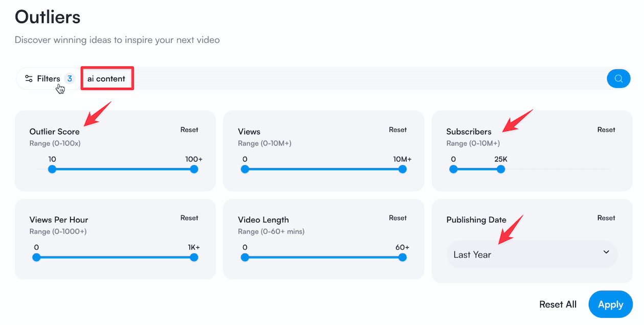Reset the Subscribers filter

point(606,130)
